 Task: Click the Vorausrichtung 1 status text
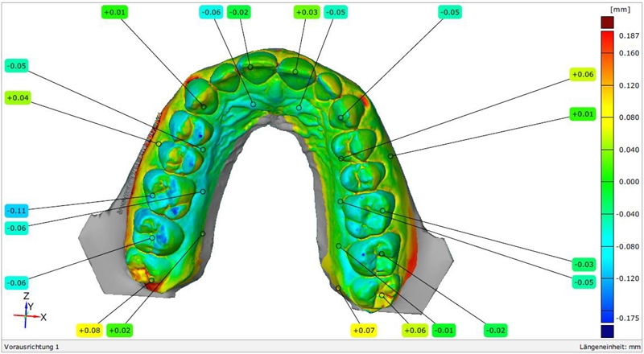(x=32, y=347)
